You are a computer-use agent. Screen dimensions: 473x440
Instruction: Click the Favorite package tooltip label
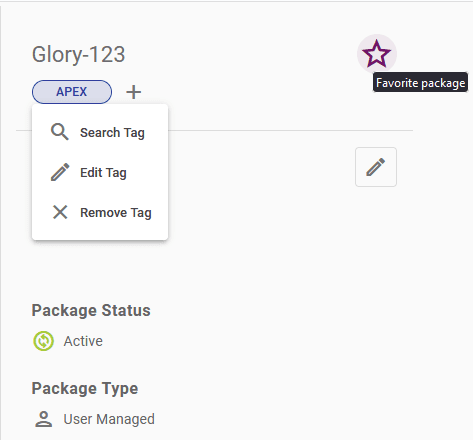point(420,82)
